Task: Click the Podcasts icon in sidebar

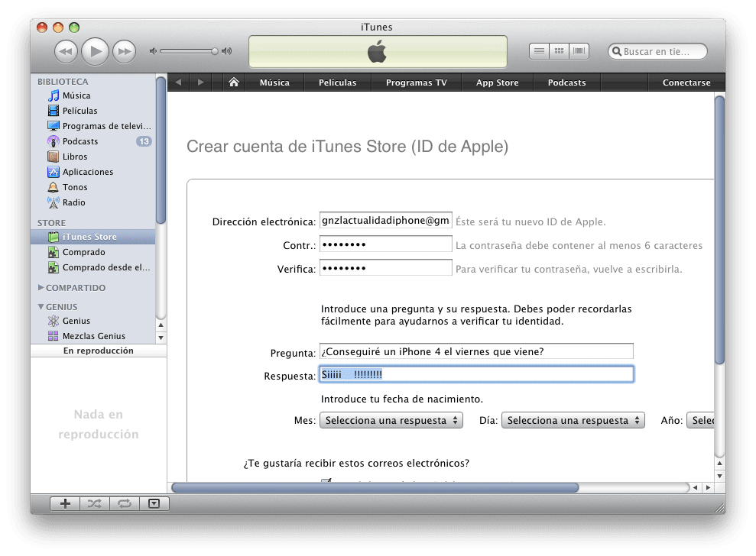Action: point(54,141)
